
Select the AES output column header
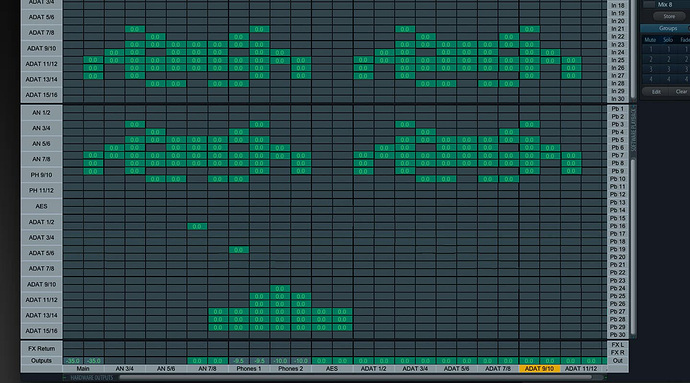(x=332, y=369)
